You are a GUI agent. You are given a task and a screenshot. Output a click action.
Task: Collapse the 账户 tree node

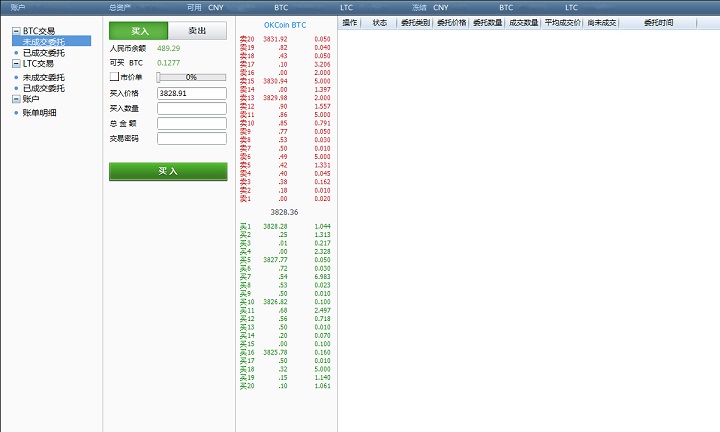coord(16,99)
